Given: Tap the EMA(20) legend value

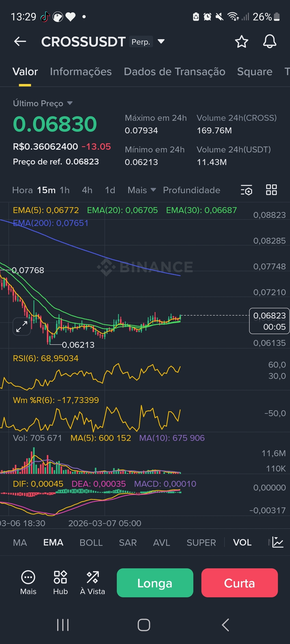Looking at the screenshot, I should pos(122,210).
